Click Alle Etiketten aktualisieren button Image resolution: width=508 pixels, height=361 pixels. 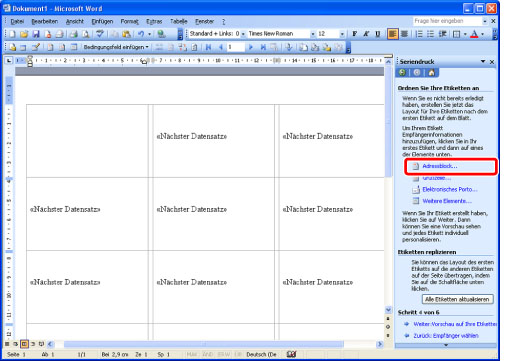[457, 299]
